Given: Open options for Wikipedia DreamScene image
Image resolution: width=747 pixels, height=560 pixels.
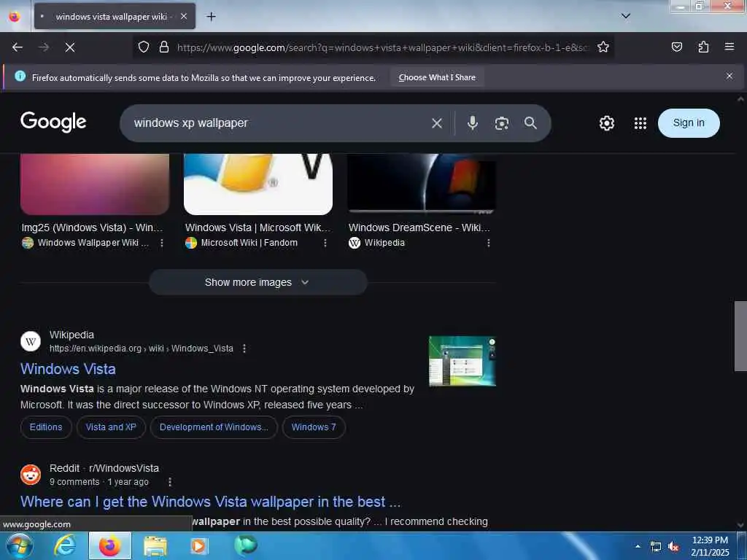Looking at the screenshot, I should (x=488, y=243).
